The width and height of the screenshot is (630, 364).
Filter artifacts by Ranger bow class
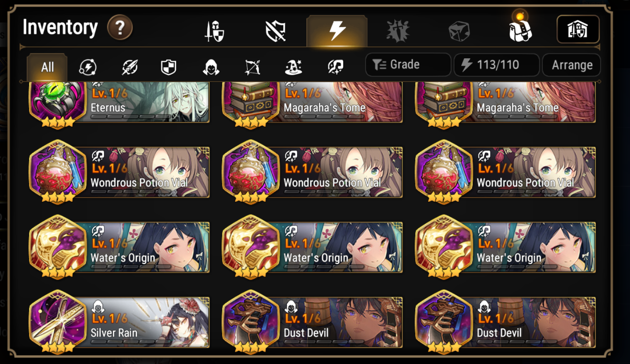(x=252, y=67)
